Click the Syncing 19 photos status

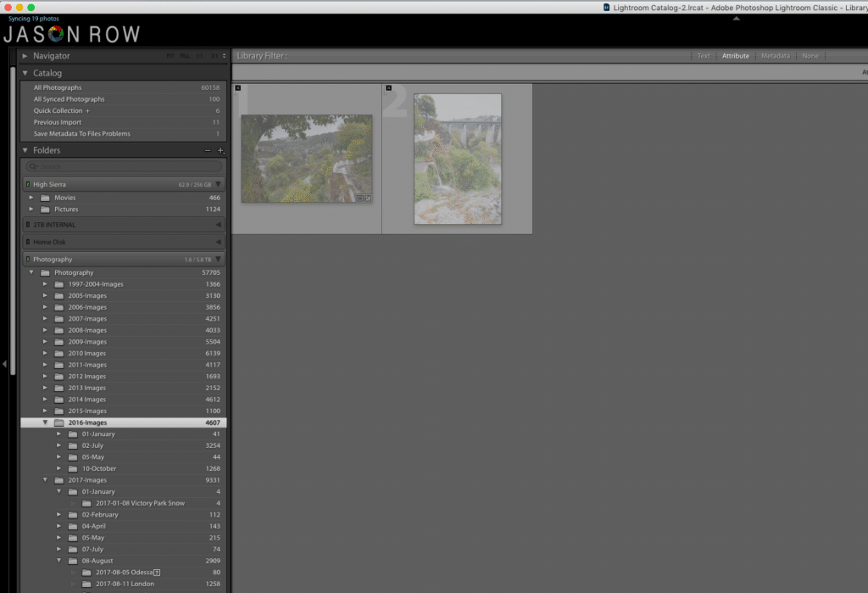click(x=34, y=19)
